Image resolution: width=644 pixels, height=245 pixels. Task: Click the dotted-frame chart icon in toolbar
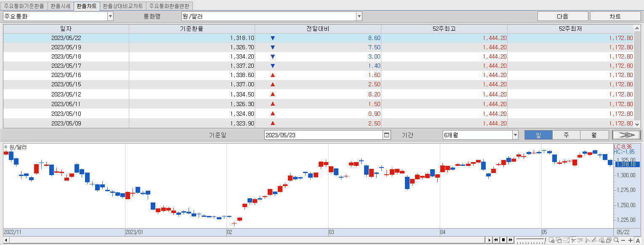566,240
